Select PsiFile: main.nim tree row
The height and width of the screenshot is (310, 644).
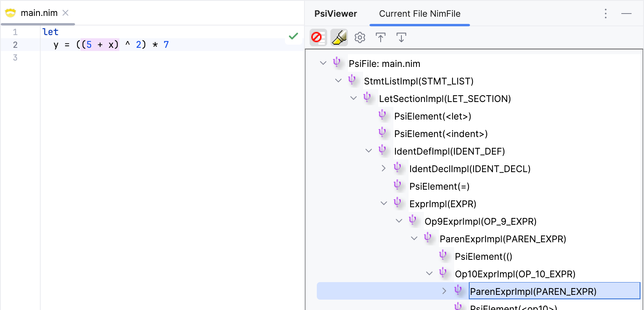pos(384,64)
